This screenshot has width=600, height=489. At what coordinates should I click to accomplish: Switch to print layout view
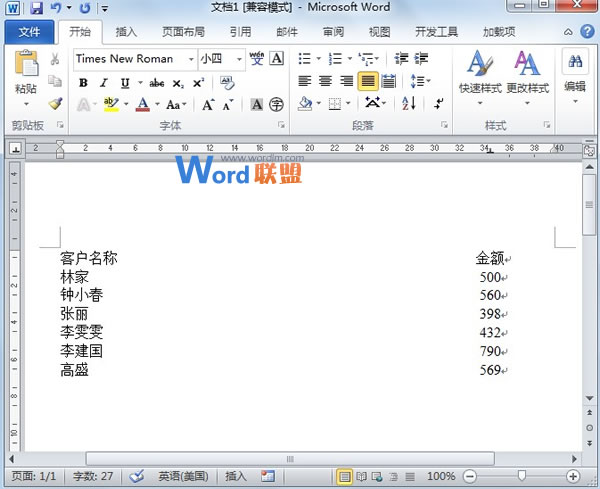point(344,477)
